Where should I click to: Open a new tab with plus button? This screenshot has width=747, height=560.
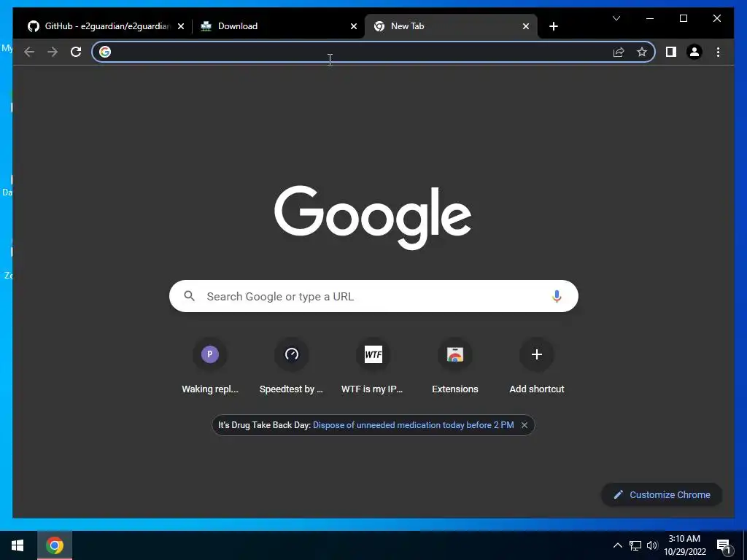pyautogui.click(x=553, y=26)
